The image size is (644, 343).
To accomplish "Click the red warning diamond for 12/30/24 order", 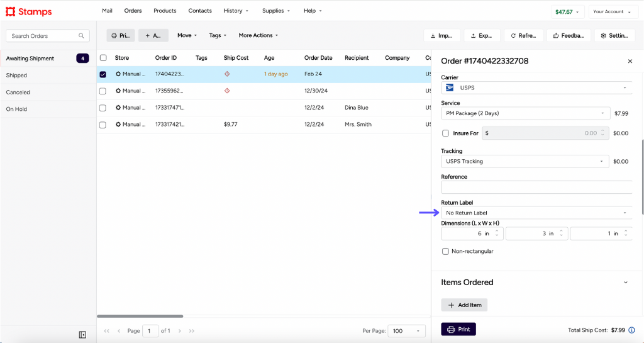I will (227, 91).
